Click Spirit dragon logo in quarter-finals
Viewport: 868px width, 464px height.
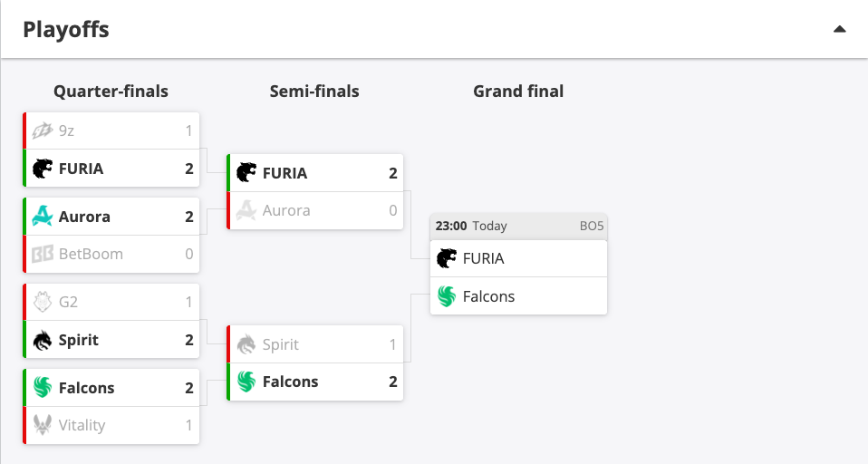(42, 340)
